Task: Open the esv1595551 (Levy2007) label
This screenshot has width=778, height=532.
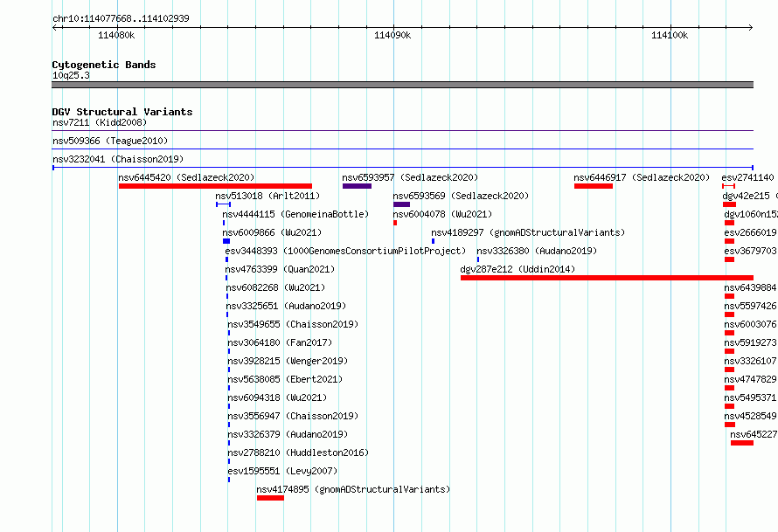Action: [x=283, y=471]
